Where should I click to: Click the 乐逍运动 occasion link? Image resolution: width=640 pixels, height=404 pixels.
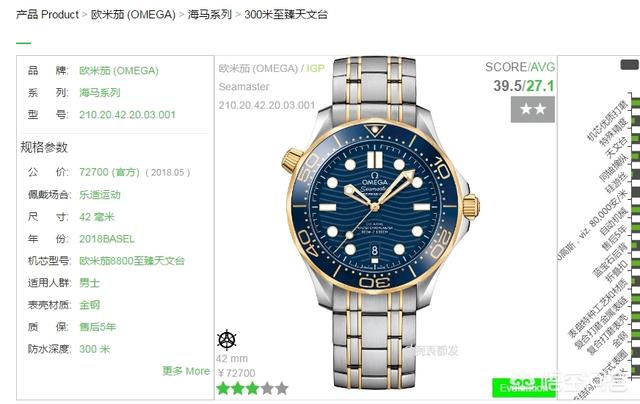pos(100,195)
